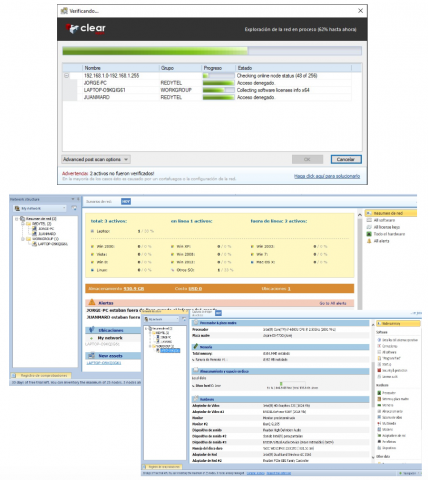This screenshot has height=480, width=428.
Task: Sort scan list by Progreso column
Action: 219,68
